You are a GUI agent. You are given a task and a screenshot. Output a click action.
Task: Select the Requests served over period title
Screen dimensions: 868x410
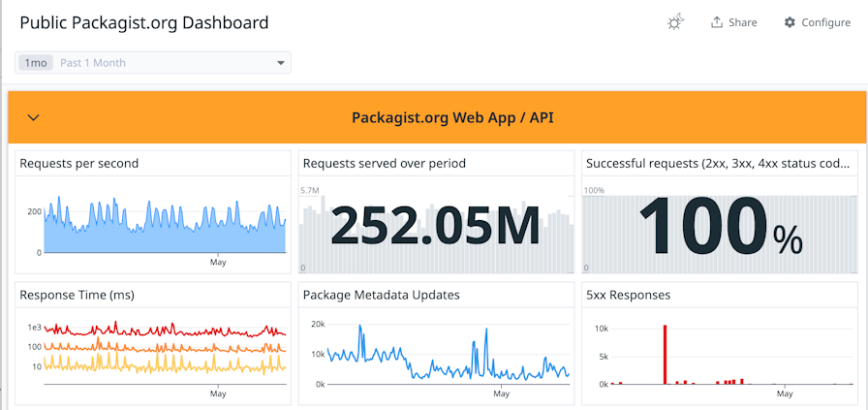tap(385, 163)
